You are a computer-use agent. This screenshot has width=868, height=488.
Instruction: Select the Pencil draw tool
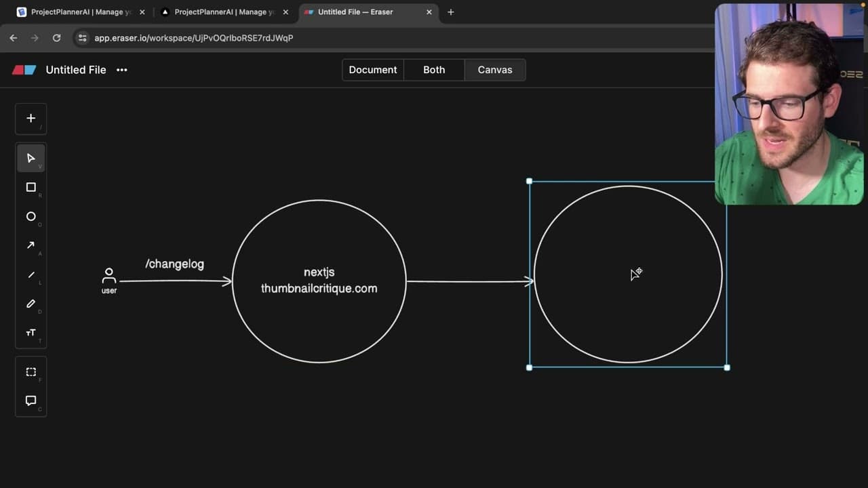(x=31, y=304)
